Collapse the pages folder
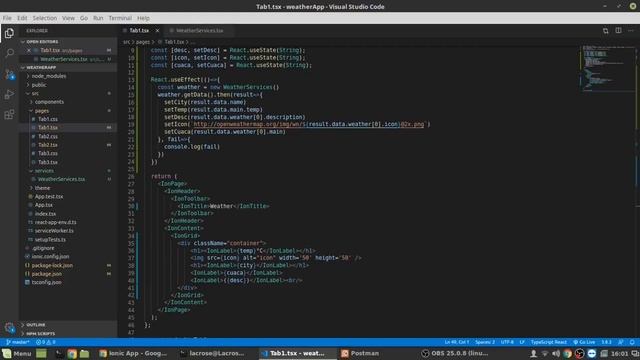This screenshot has width=640, height=360. (42, 111)
